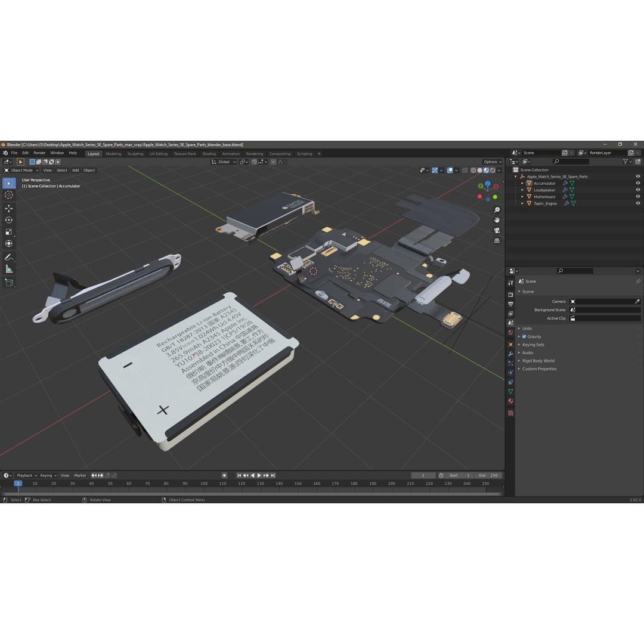The image size is (644, 644).
Task: Hide Apple_Watch_Series_SE_Spare_Parts eye icon
Action: [x=638, y=177]
